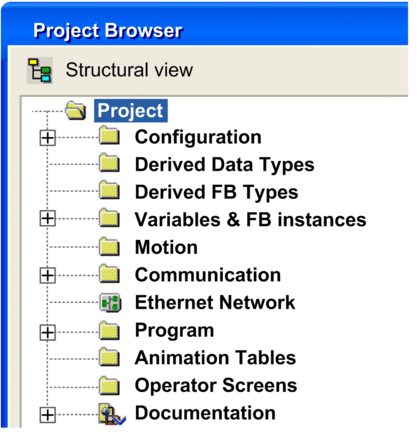Click the Project Browser title bar
Viewport: 417px width, 436px height.
point(205,28)
